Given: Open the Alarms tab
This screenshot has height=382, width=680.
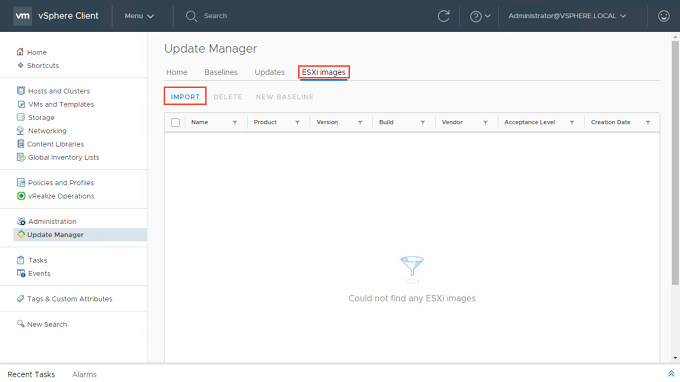Looking at the screenshot, I should (84, 374).
